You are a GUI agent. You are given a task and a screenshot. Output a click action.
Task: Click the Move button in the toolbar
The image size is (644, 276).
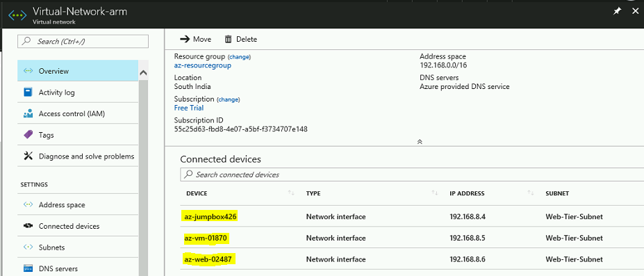196,39
